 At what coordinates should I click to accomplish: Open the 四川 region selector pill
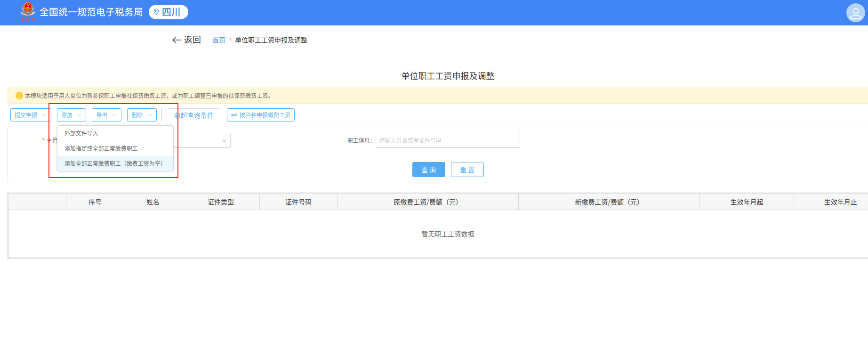coord(168,12)
